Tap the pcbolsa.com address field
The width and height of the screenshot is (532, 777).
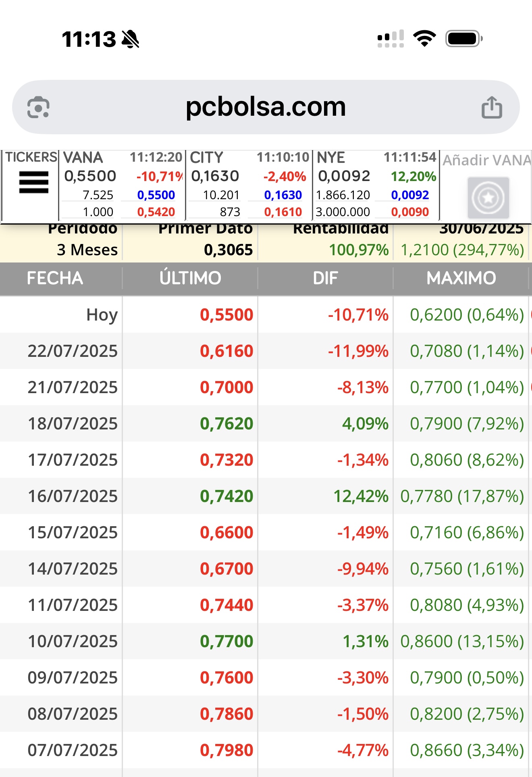coord(266,107)
